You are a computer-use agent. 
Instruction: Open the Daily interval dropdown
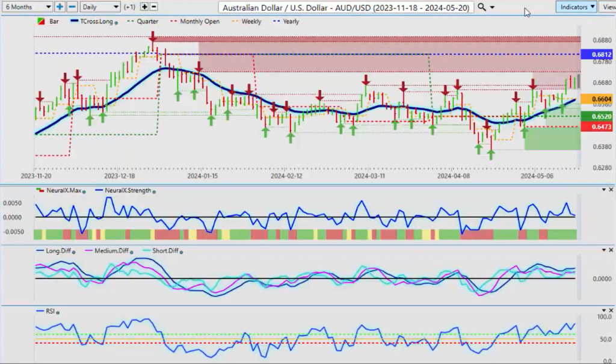click(x=100, y=7)
